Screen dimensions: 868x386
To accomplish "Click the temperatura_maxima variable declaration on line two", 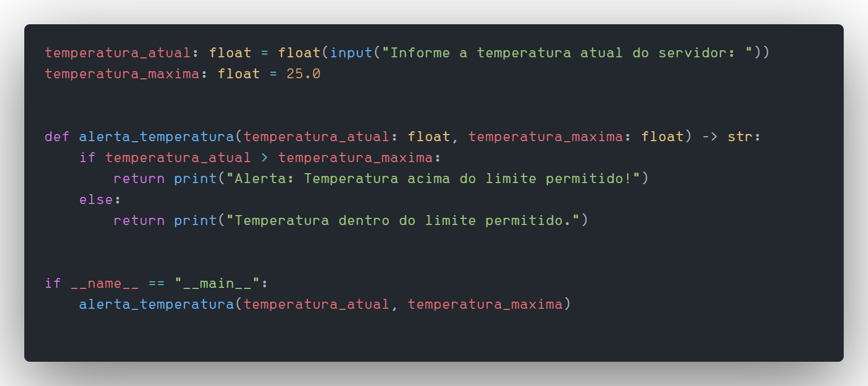I will [122, 74].
